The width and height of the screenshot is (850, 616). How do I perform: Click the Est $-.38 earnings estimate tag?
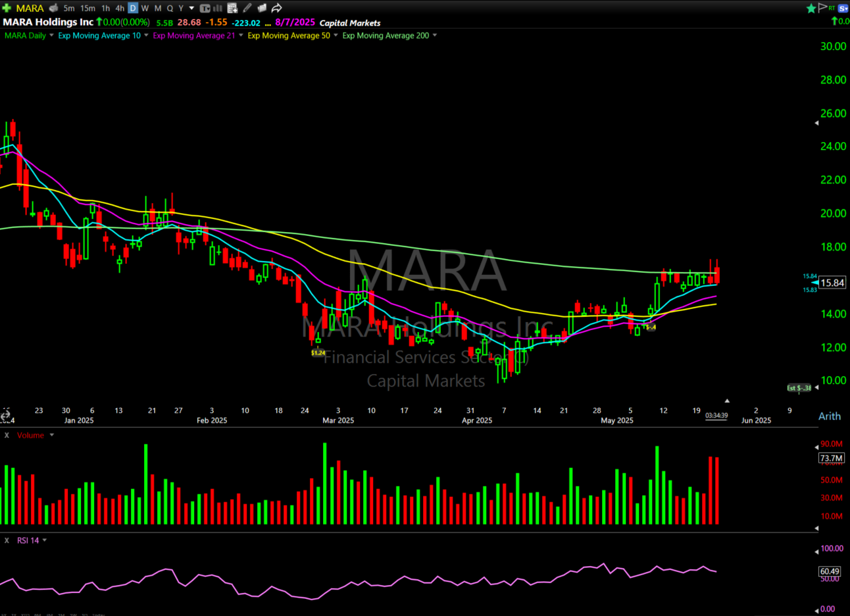[x=799, y=388]
